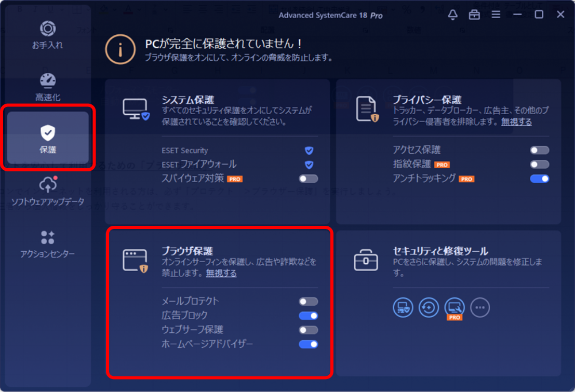575x392 pixels.
Task: Click the ホームページアドバイザー label
Action: click(207, 344)
